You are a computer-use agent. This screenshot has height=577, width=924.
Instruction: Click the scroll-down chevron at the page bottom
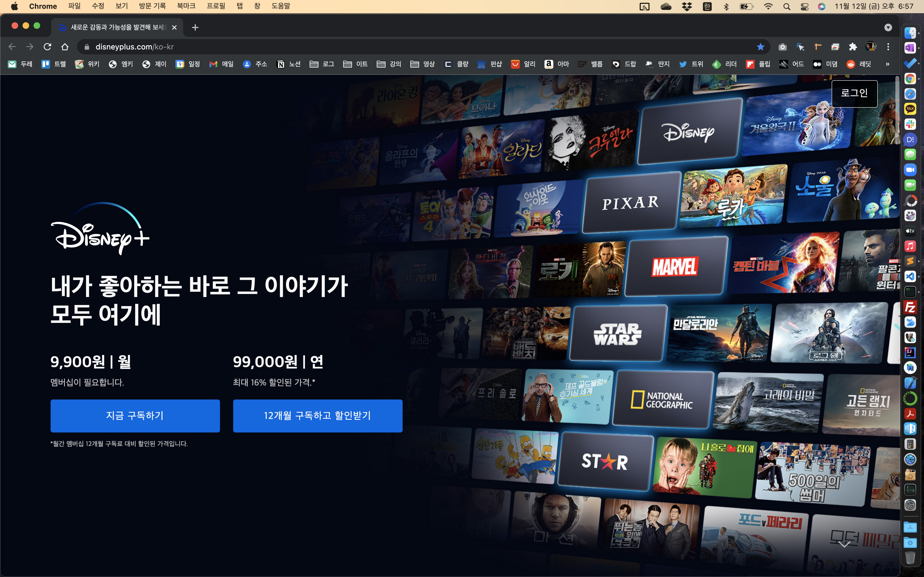pyautogui.click(x=844, y=544)
